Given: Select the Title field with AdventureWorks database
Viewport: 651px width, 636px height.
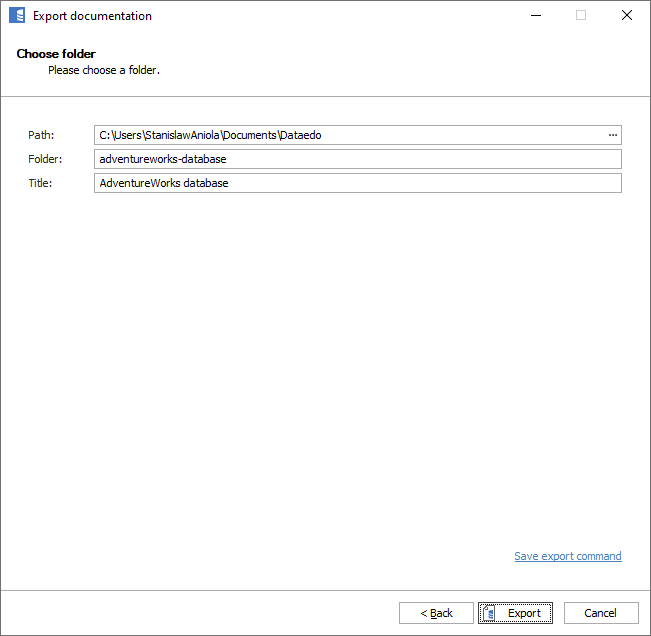Looking at the screenshot, I should [357, 183].
